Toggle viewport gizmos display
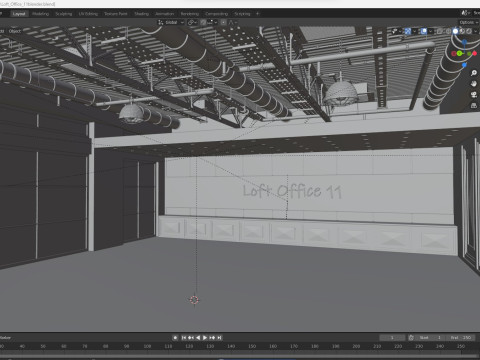480x360 pixels. pyautogui.click(x=408, y=31)
